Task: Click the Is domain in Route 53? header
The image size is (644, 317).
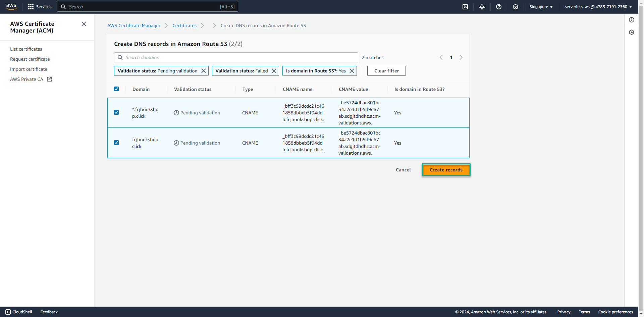Action: [419, 89]
